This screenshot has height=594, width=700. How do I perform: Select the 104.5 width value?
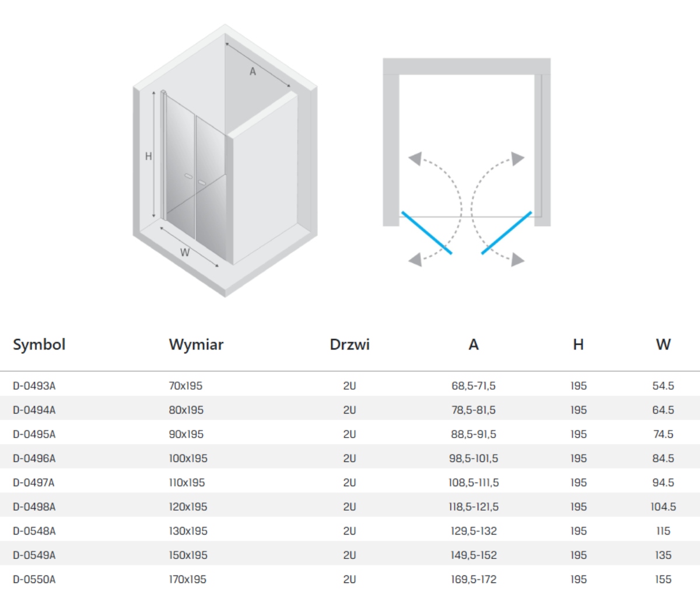pyautogui.click(x=663, y=507)
